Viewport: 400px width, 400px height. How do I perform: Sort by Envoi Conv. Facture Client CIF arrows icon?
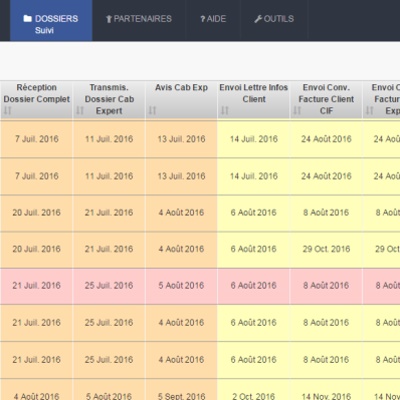(297, 110)
